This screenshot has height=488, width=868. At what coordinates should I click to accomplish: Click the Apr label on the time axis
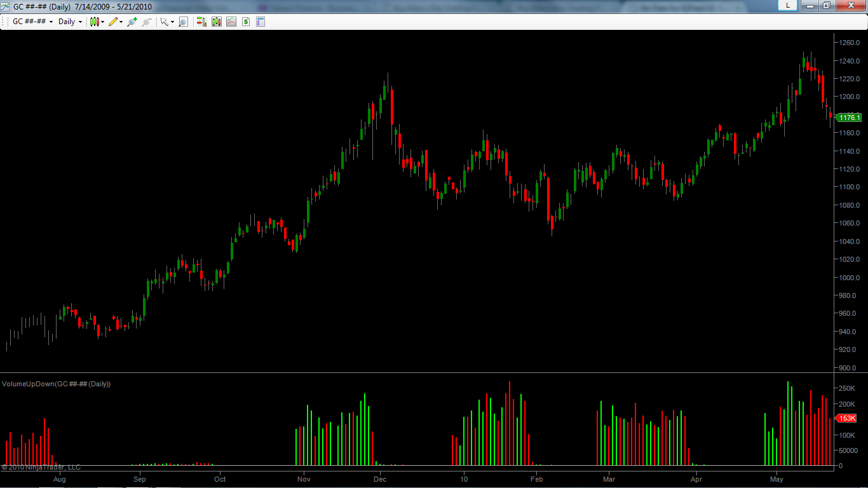[696, 479]
